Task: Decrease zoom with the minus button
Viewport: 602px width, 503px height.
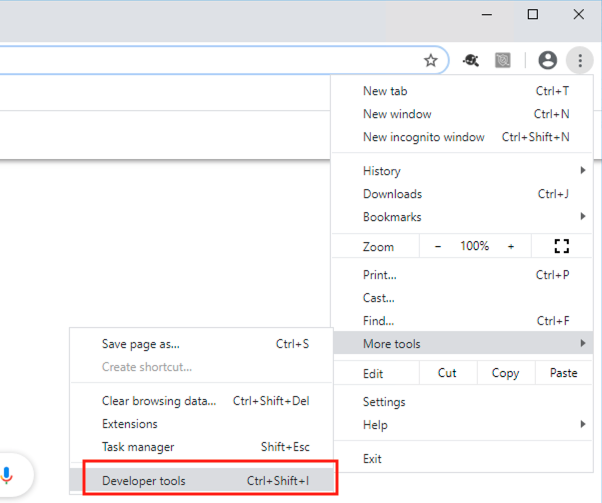Action: coord(438,247)
